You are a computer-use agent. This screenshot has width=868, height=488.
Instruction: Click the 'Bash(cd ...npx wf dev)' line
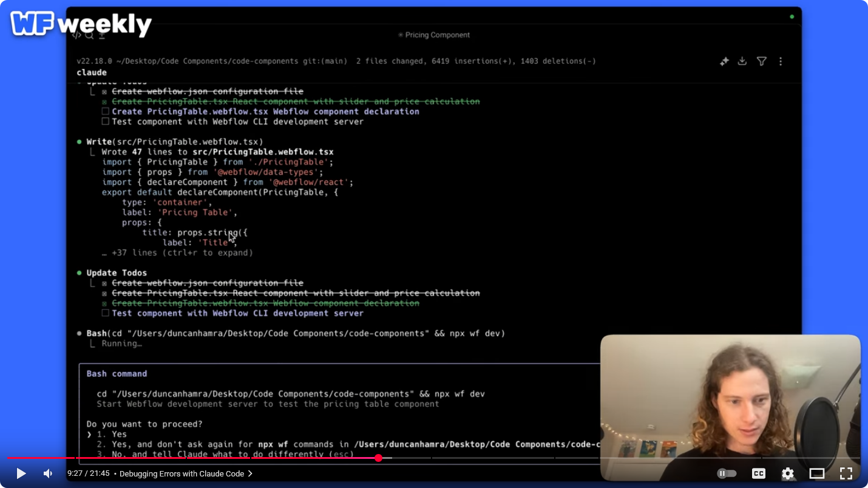(x=296, y=334)
